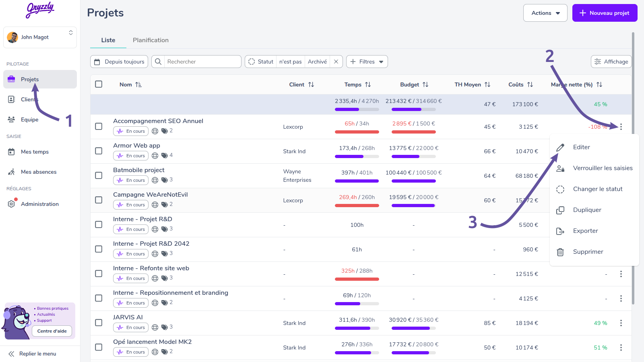Viewport: 644px width, 362px height.
Task: Click the tags icon for Campagne WeAreNotEvil
Action: [165, 204]
